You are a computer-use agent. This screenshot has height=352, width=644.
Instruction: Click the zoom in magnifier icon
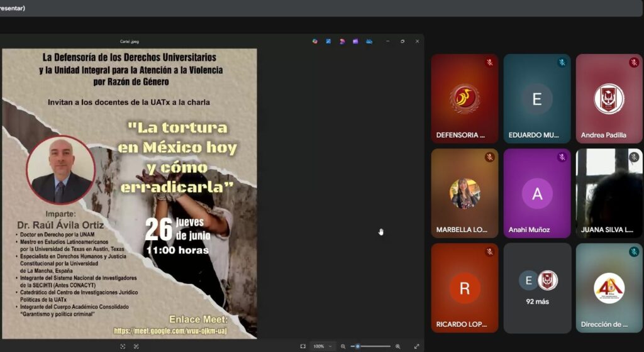pos(397,346)
